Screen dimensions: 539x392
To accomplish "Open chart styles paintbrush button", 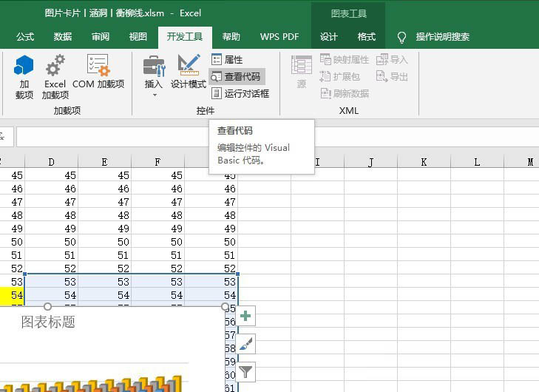I will (x=245, y=344).
